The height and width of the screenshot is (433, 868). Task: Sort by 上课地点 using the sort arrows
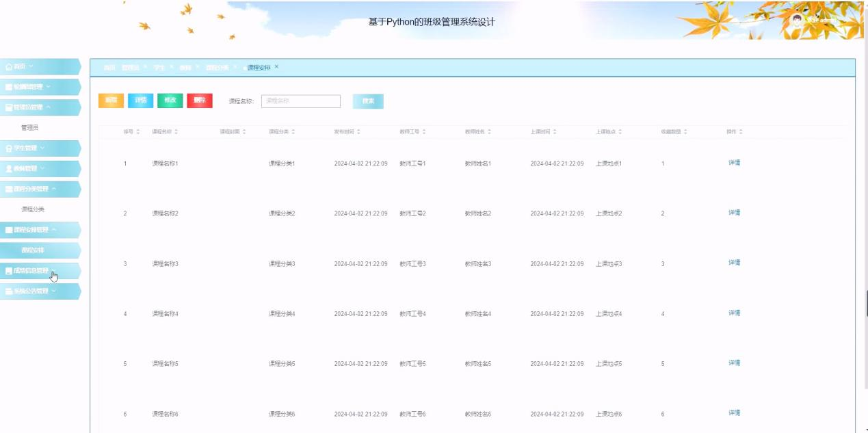click(x=620, y=131)
